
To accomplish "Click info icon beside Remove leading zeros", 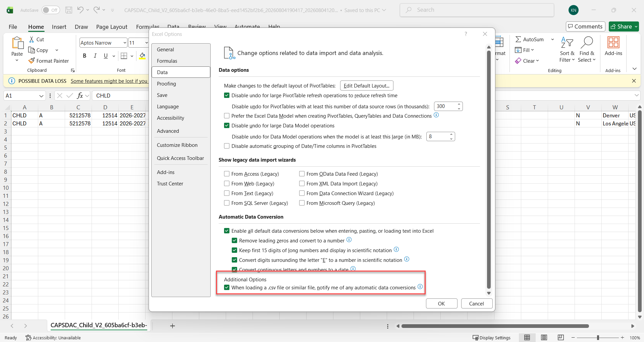I will [x=349, y=240].
